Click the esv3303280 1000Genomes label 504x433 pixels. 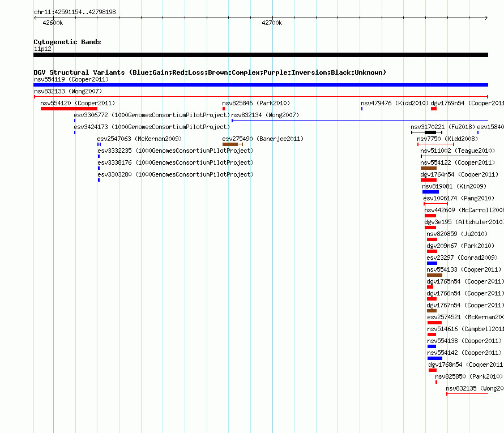(x=176, y=174)
